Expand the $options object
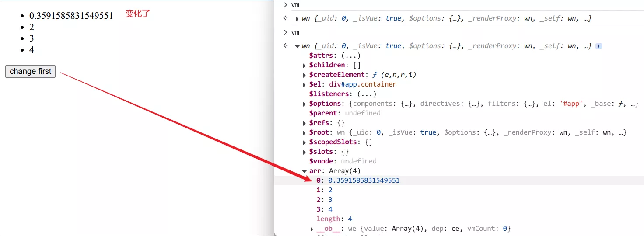The image size is (644, 236). (x=304, y=104)
